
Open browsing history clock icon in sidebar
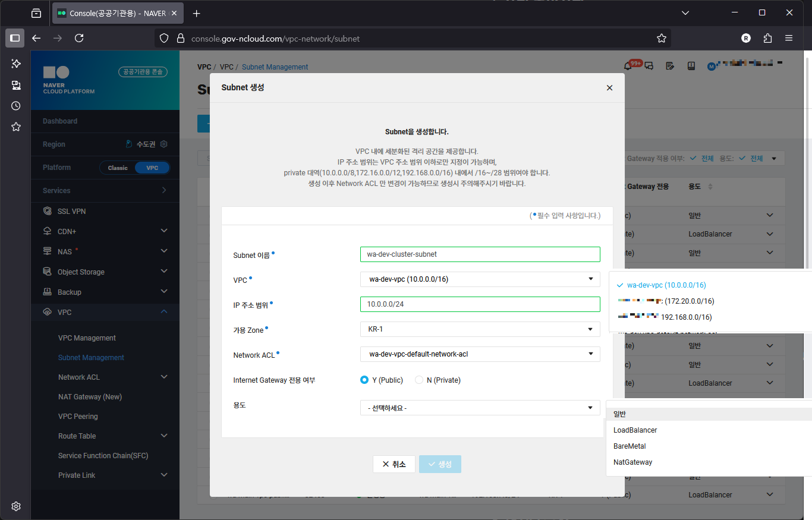16,106
